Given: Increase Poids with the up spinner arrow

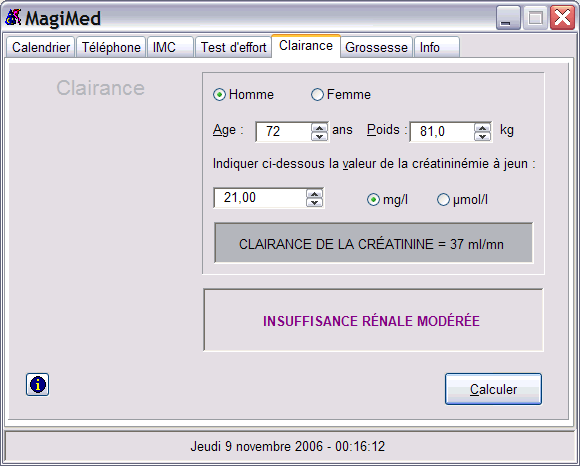Looking at the screenshot, I should [x=482, y=128].
